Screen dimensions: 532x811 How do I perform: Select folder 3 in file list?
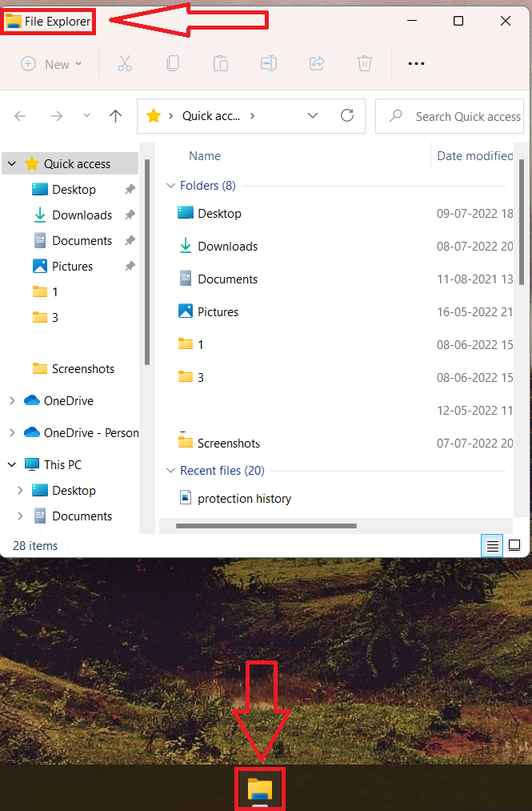pyautogui.click(x=200, y=378)
